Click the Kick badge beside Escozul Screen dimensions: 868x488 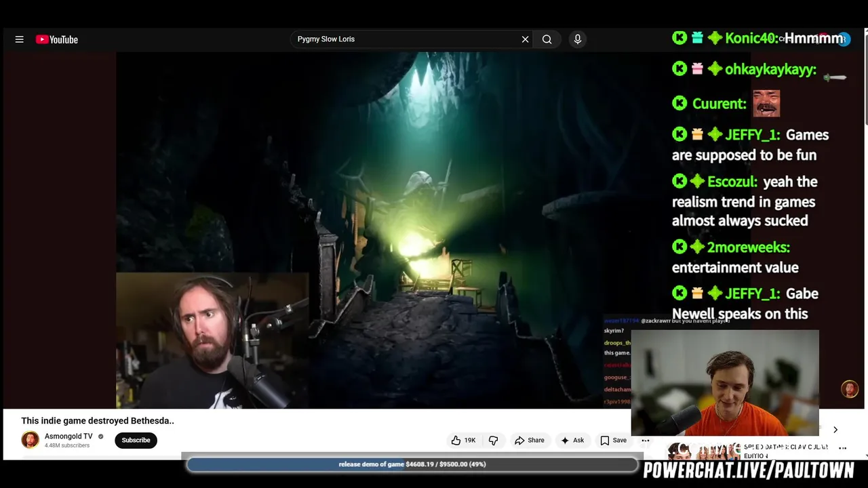pyautogui.click(x=679, y=181)
